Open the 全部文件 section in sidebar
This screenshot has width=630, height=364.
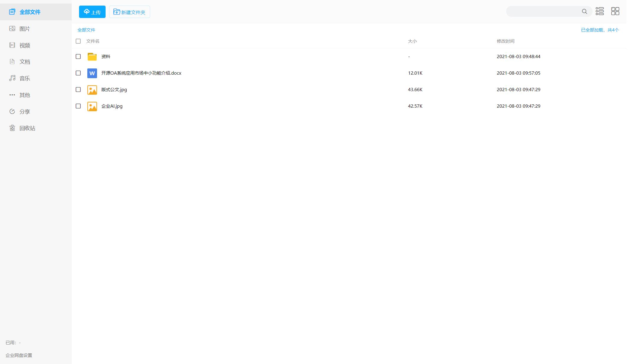tap(36, 12)
